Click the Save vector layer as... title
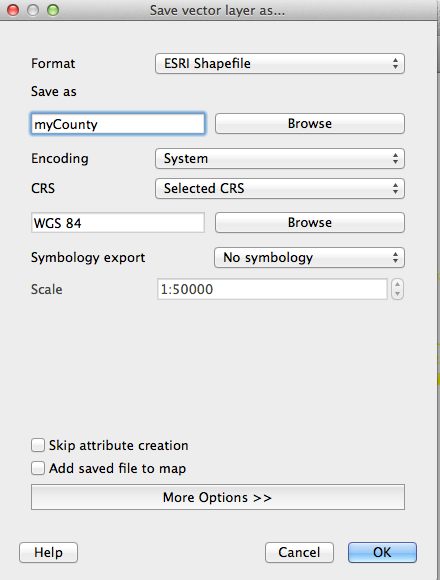 pyautogui.click(x=217, y=10)
